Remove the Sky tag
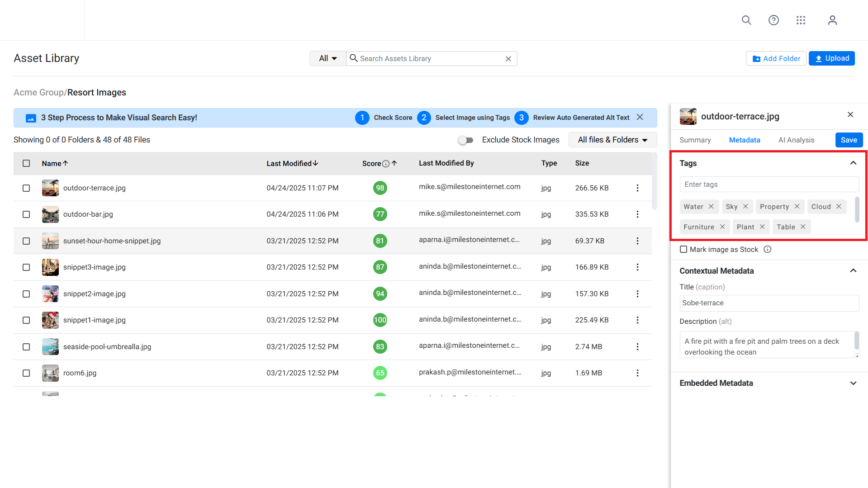This screenshot has width=868, height=488. click(x=745, y=207)
